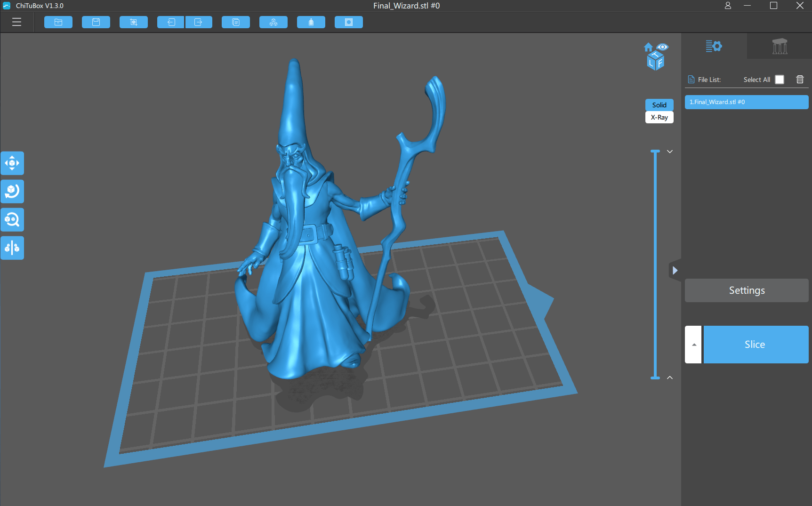Viewport: 812px width, 506px height.
Task: Select Final_Wizard.stl in the file list
Action: pyautogui.click(x=746, y=102)
